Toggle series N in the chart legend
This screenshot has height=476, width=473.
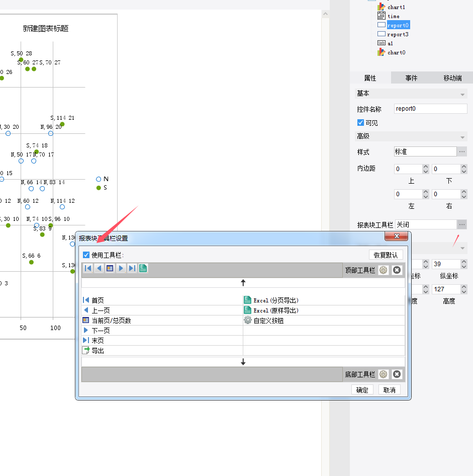pyautogui.click(x=102, y=179)
